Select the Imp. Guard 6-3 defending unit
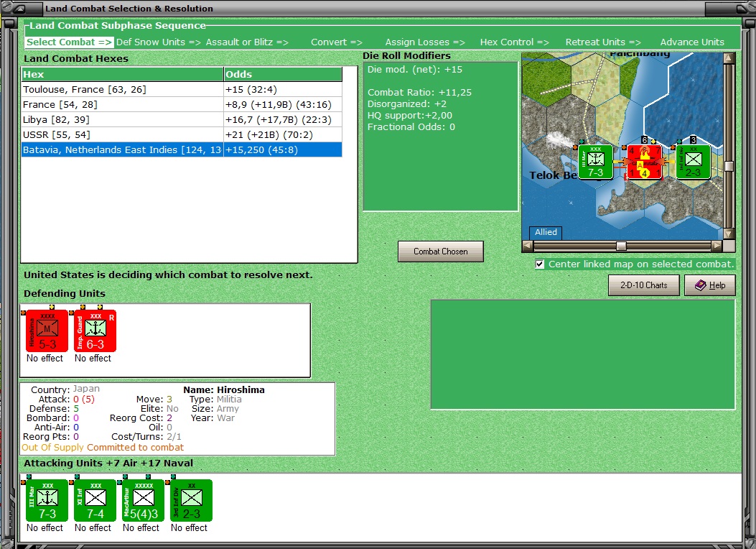 (95, 331)
